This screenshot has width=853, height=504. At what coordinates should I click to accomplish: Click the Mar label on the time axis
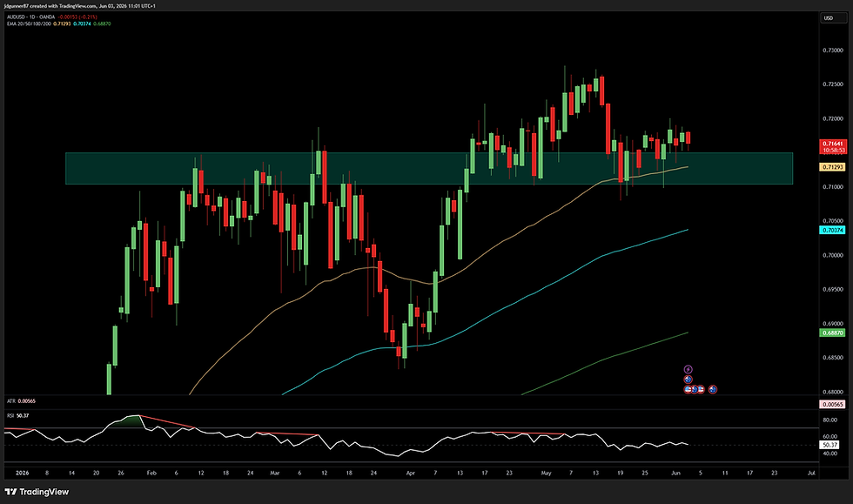(275, 473)
